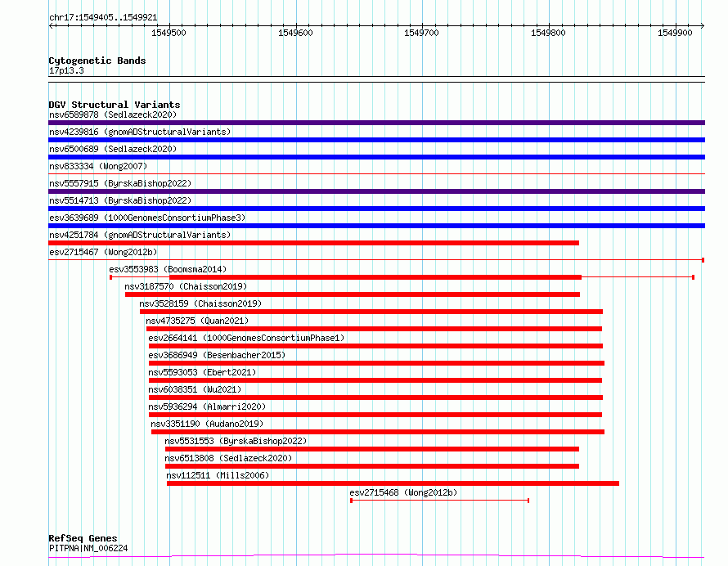
Task: Click nsv4735275 (Quan2021) label
Action: pyautogui.click(x=197, y=321)
